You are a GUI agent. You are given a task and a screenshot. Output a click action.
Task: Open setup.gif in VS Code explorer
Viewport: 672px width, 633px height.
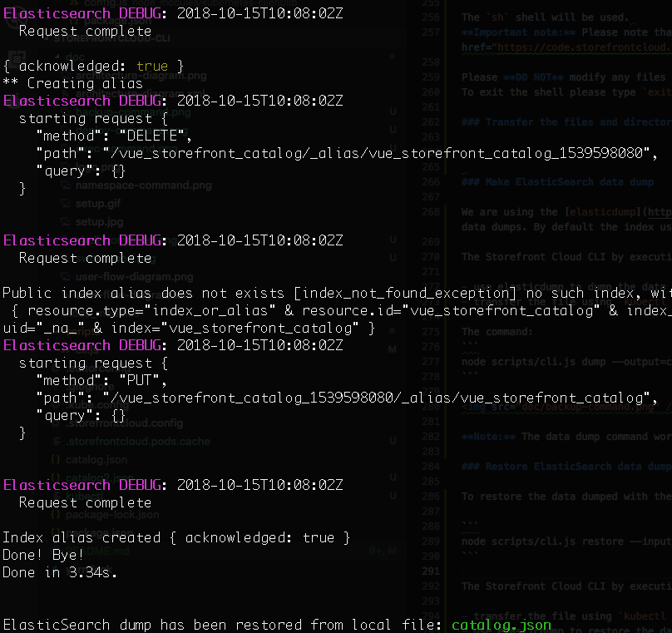click(x=98, y=204)
